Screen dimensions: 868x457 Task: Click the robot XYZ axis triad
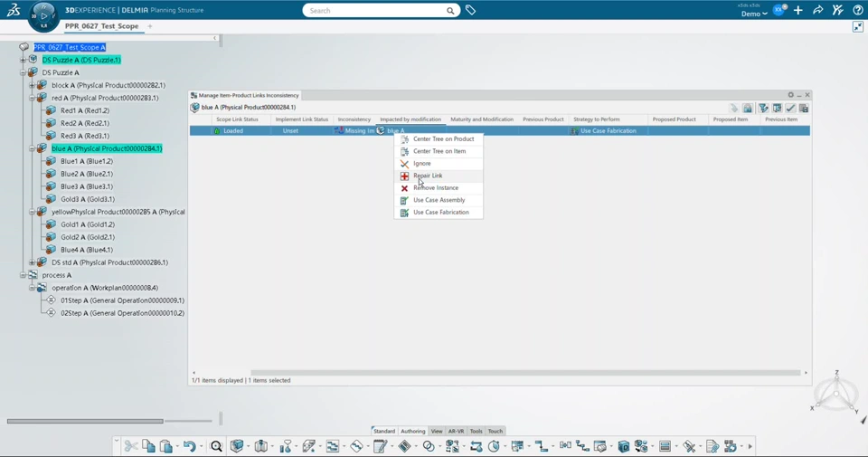(x=836, y=392)
